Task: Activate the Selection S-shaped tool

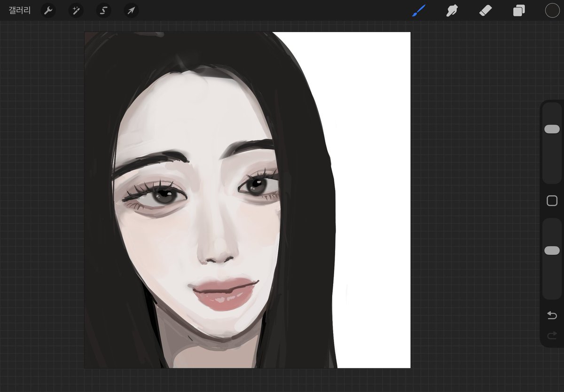Action: [x=104, y=10]
